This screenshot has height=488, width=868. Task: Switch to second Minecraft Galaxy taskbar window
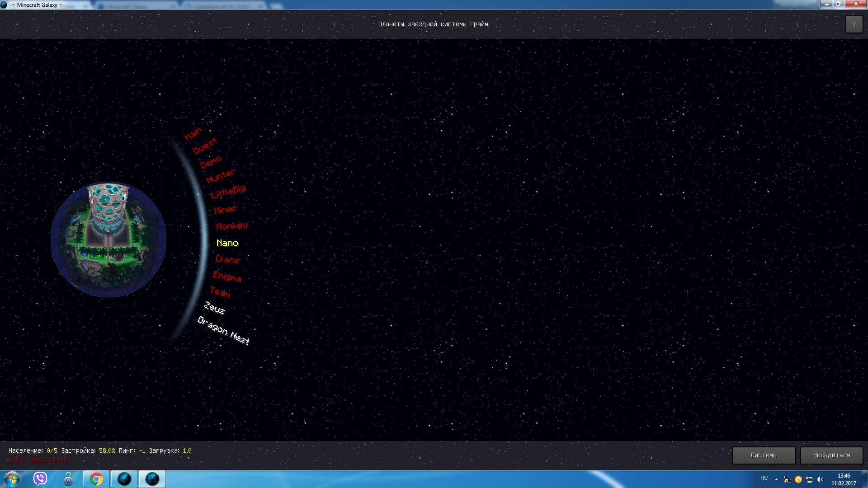tap(152, 479)
